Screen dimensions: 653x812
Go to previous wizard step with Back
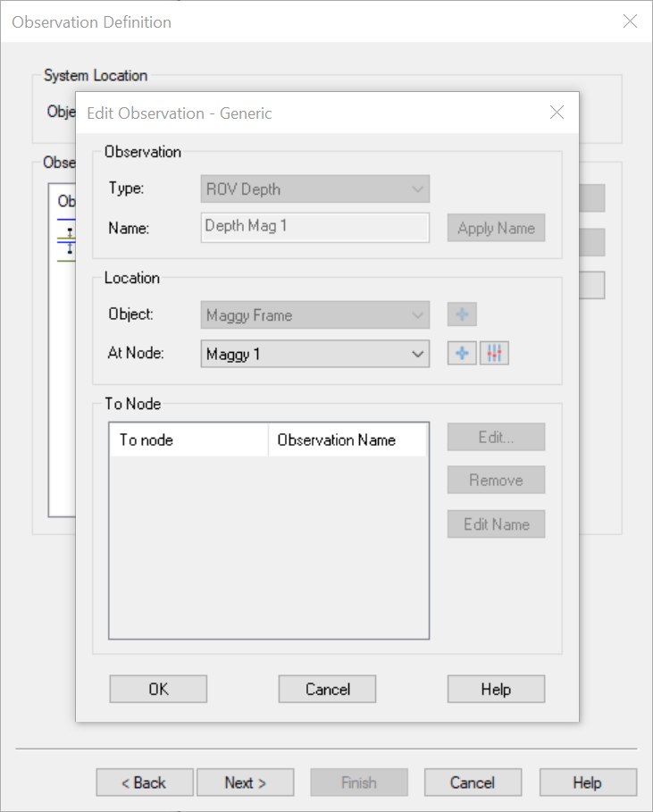point(144,783)
